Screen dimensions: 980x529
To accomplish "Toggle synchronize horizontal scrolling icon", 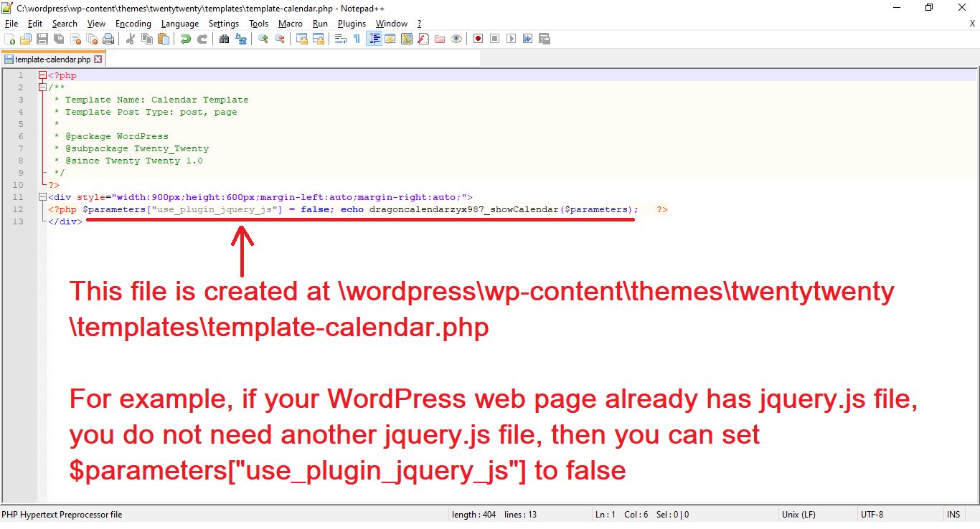I will pyautogui.click(x=319, y=39).
